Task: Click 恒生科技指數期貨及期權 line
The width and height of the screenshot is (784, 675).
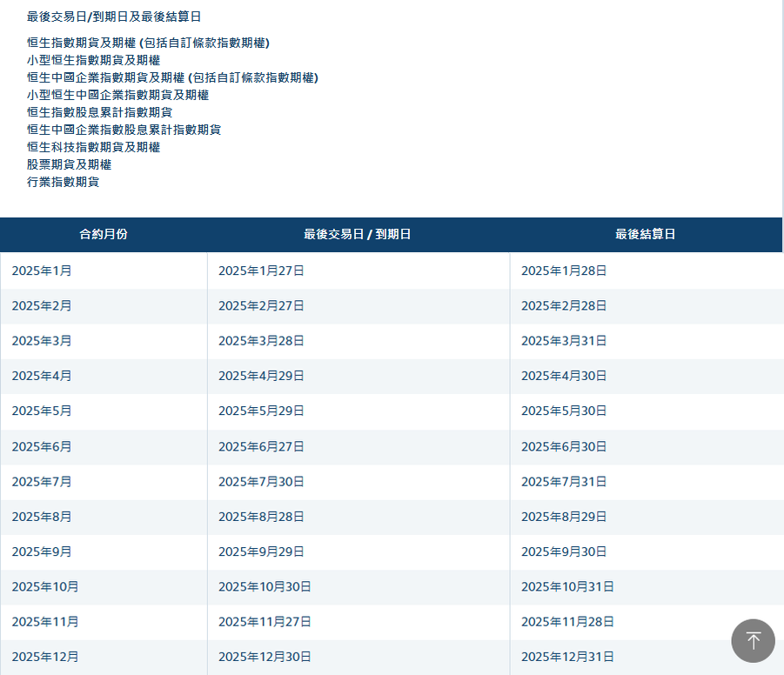Action: pos(93,147)
